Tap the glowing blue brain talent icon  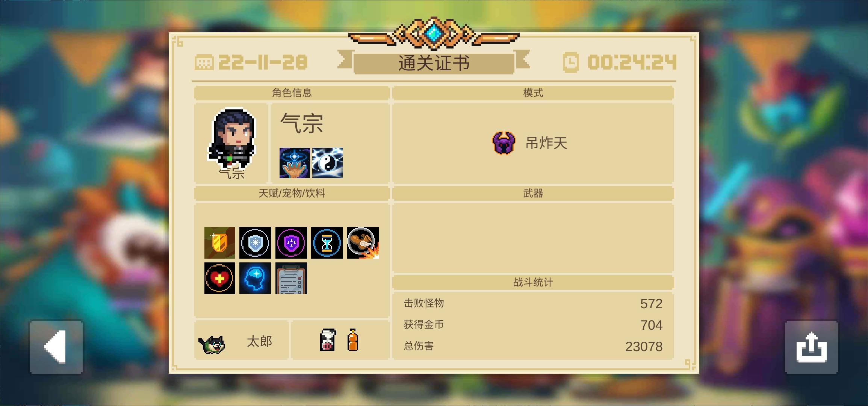click(x=255, y=278)
